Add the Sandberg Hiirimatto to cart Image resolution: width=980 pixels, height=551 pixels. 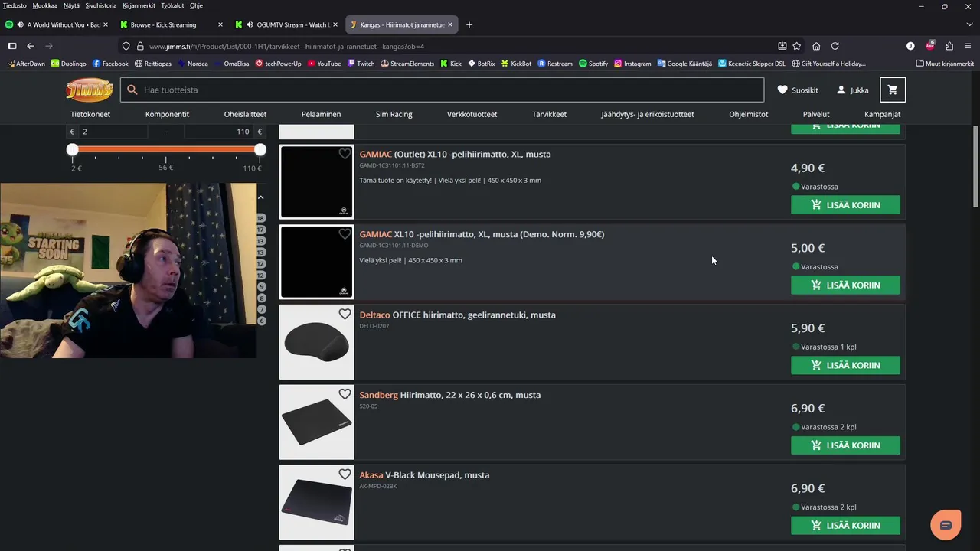coord(845,445)
